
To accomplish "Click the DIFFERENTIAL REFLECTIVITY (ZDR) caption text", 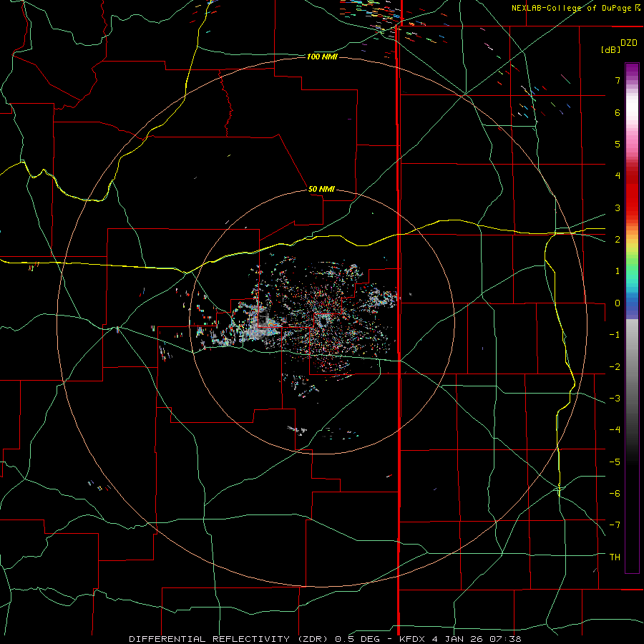I will pos(228,639).
